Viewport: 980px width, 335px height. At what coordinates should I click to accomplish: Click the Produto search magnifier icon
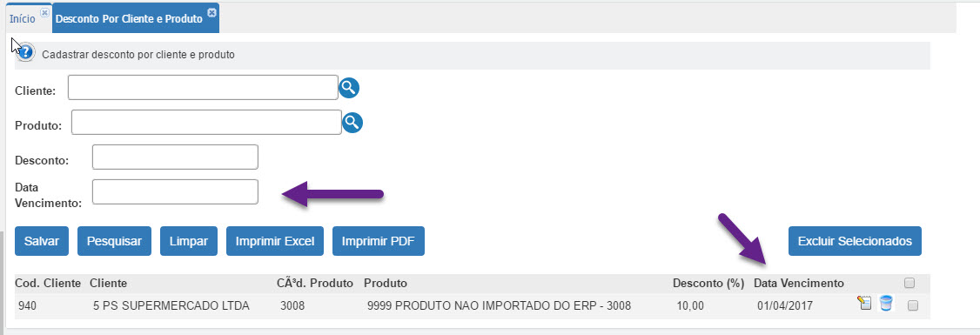point(352,123)
